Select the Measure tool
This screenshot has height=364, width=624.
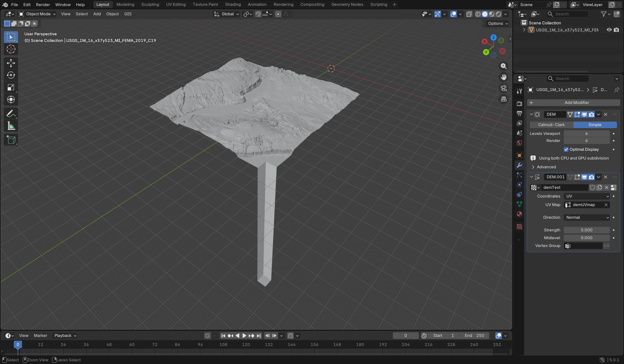point(11,126)
